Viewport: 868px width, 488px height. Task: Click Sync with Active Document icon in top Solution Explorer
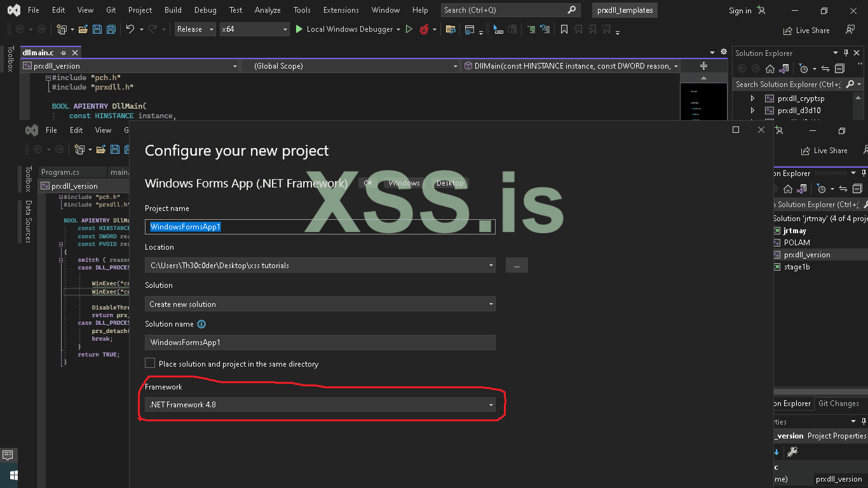(825, 69)
